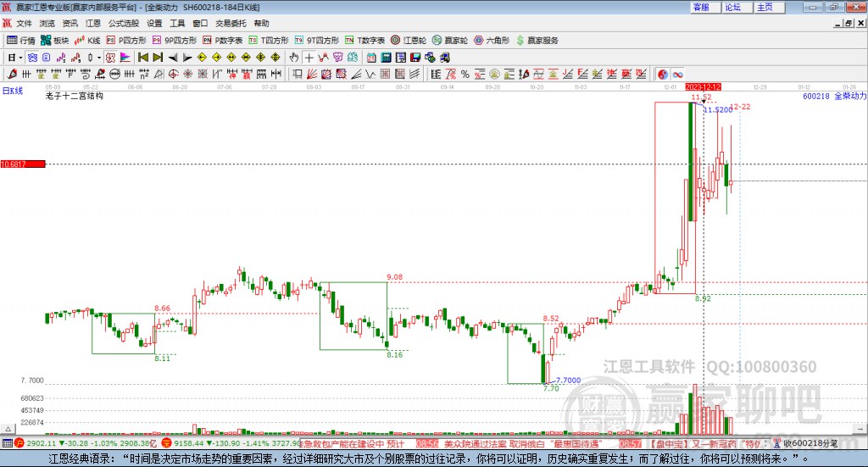Toggle the pink flag chart icon

click(125, 58)
